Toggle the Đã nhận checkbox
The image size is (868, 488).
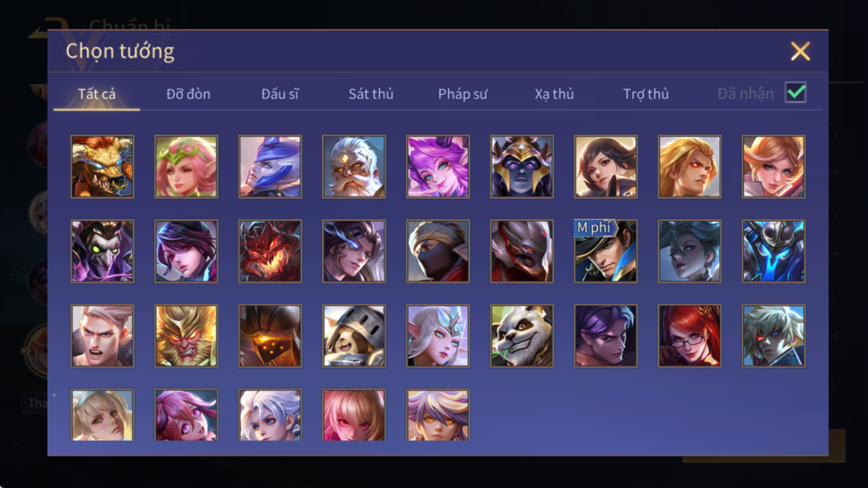(796, 93)
